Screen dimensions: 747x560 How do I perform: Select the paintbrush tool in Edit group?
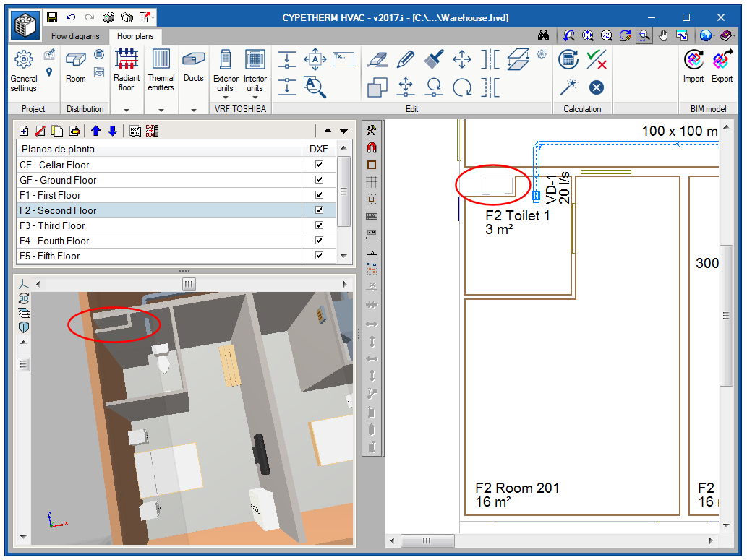click(x=434, y=59)
